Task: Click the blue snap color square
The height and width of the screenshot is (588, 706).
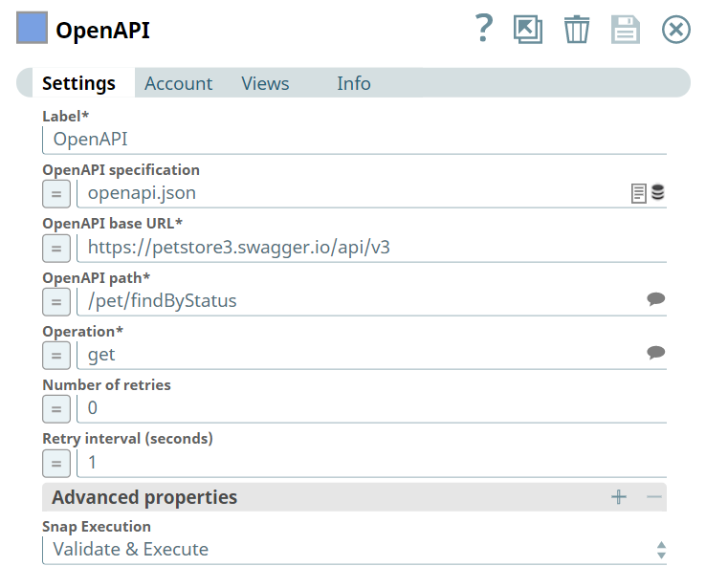Action: click(x=32, y=30)
